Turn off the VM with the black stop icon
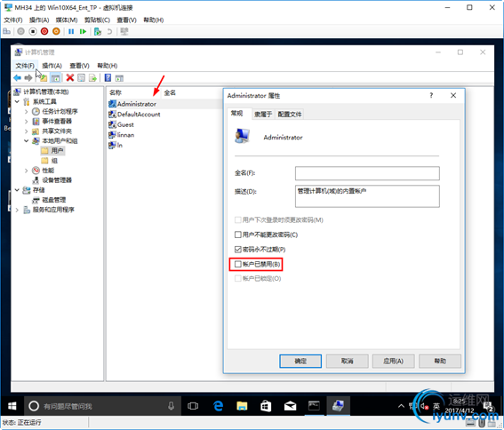 coord(33,31)
